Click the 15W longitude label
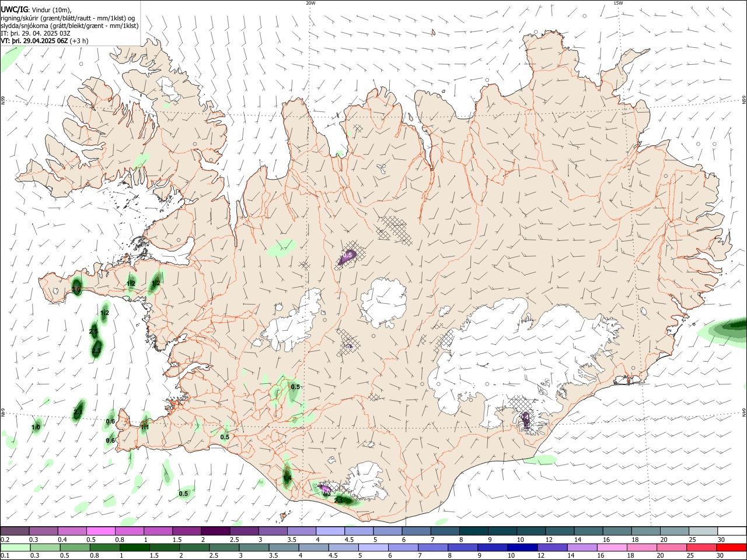The height and width of the screenshot is (560, 747). [618, 3]
